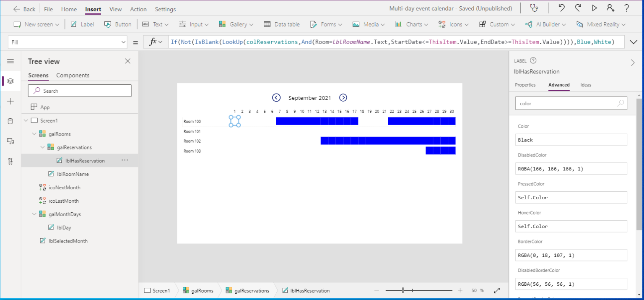This screenshot has height=300, width=644.
Task: Collapse galRooms in the Tree view
Action: (34, 133)
